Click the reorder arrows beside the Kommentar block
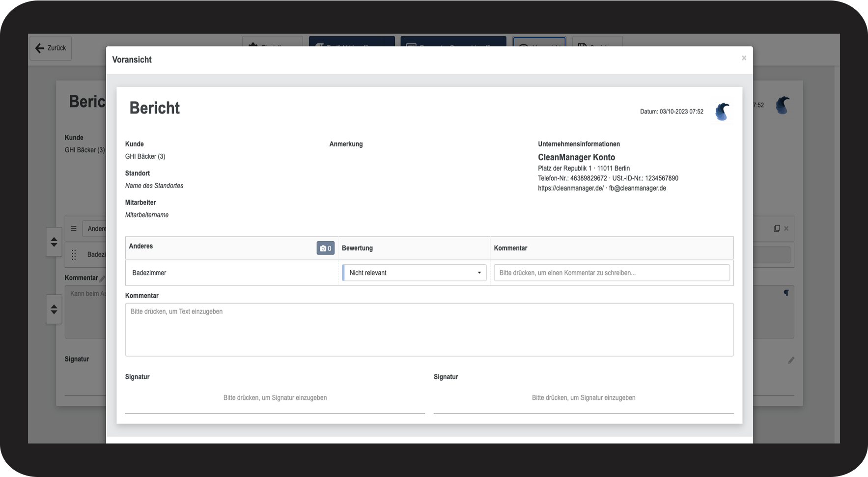 pyautogui.click(x=54, y=309)
